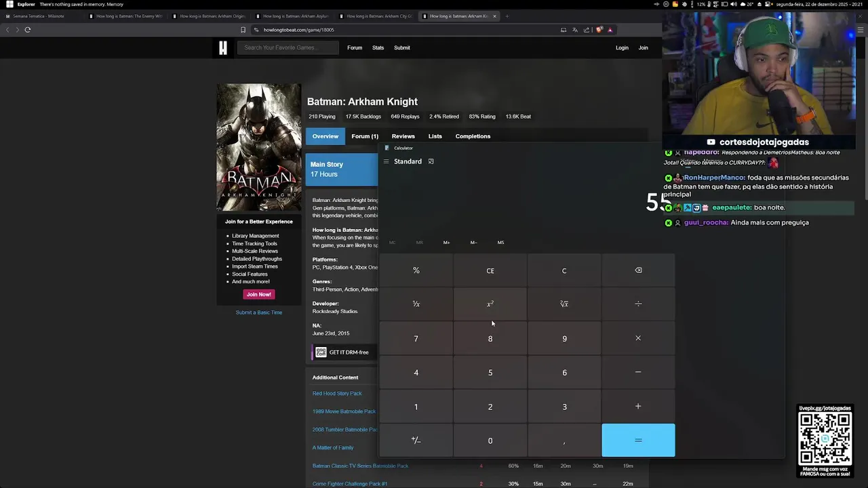The height and width of the screenshot is (488, 868).
Task: Open the Calculator hamburger navigation menu
Action: 387,161
